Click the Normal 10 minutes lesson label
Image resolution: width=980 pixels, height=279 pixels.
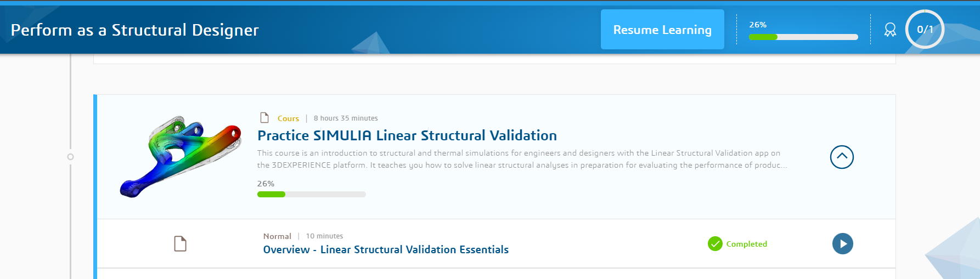(303, 236)
